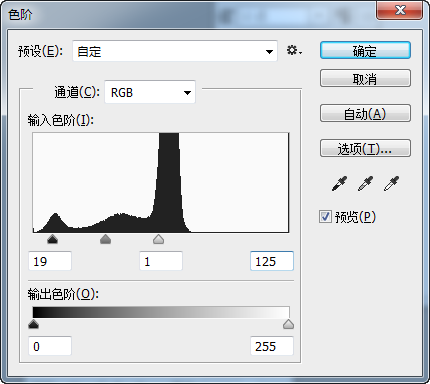Select the black point eyedropper
The width and height of the screenshot is (430, 384).
point(339,184)
